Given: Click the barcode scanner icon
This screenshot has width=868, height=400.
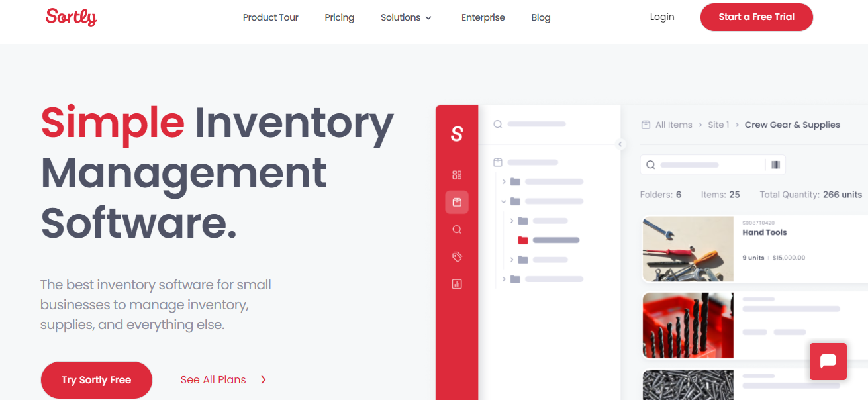Looking at the screenshot, I should coord(775,165).
